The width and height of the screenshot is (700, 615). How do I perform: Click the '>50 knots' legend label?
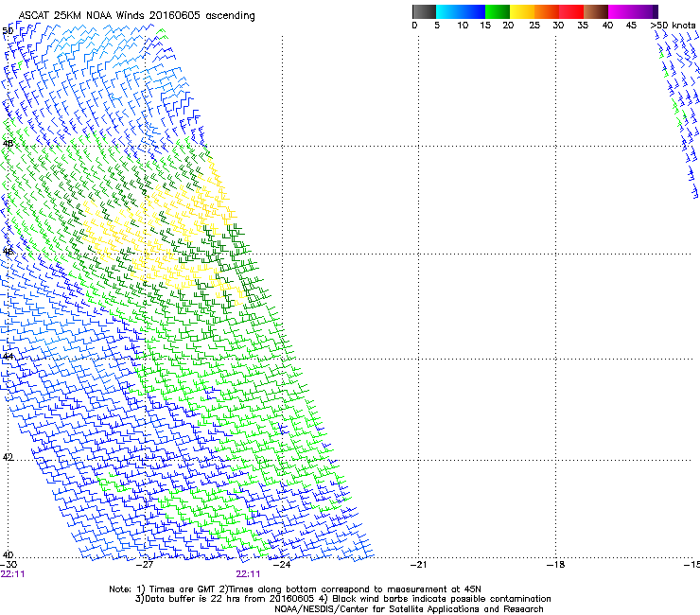tap(674, 26)
